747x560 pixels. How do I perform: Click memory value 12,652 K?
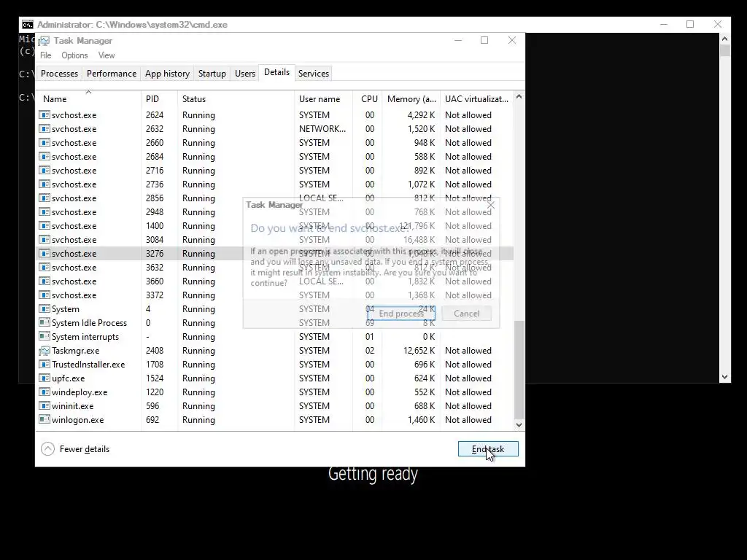419,351
